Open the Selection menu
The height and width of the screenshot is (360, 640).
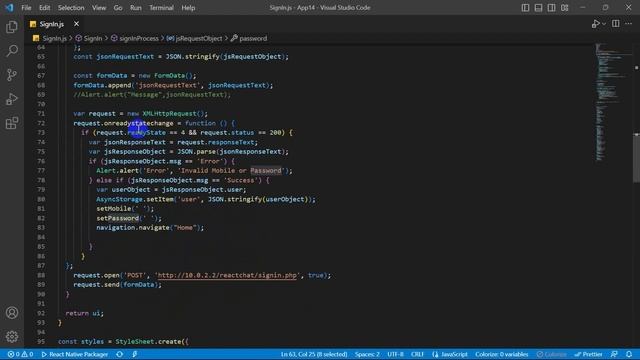coord(71,8)
